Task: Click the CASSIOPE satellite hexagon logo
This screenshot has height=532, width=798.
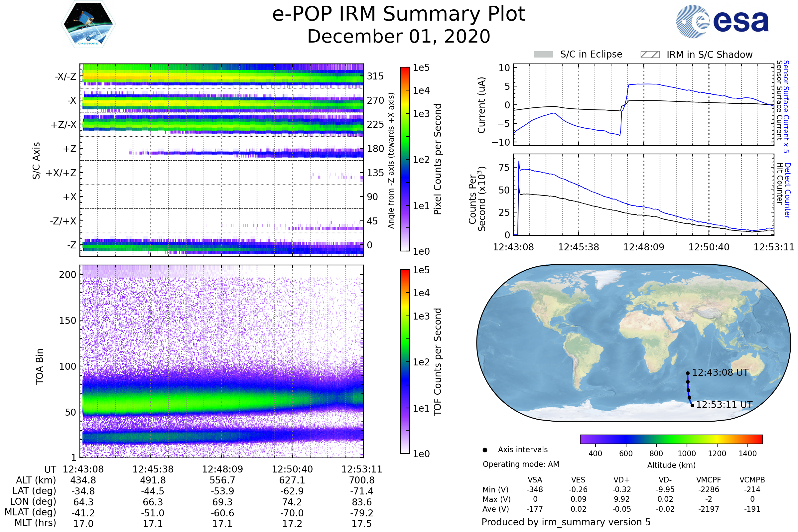Action: click(88, 24)
